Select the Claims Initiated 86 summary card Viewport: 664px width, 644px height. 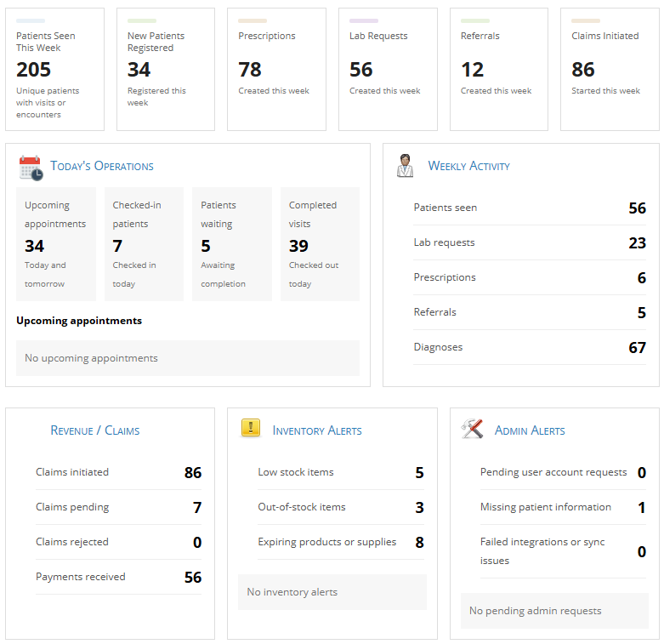tap(610, 70)
